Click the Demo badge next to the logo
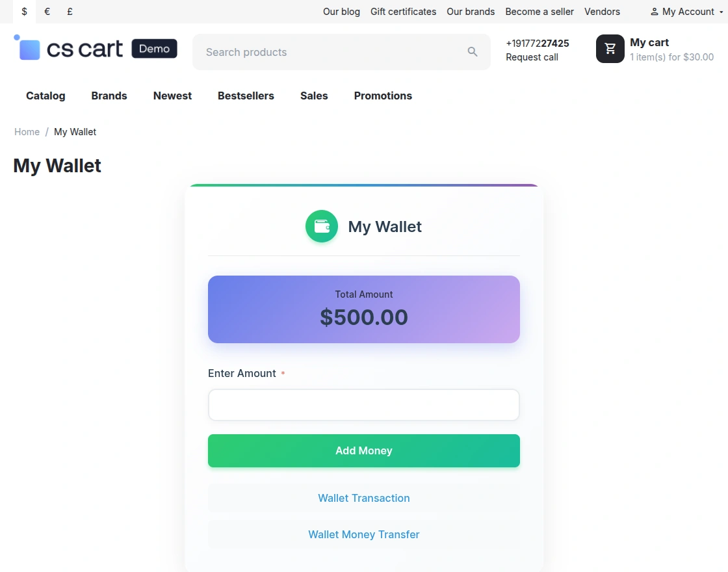Screen dimensions: 728x572 pyautogui.click(x=154, y=48)
